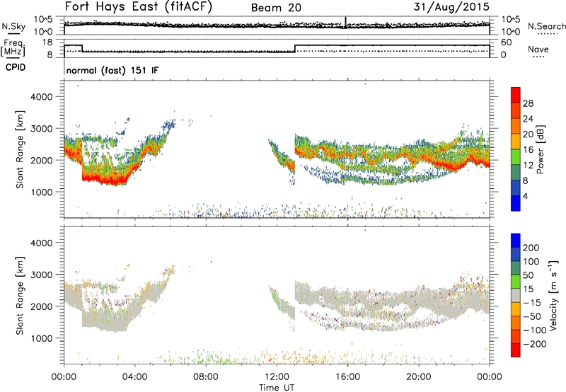
Task: Click the 'CPID' label
Action: 16,67
